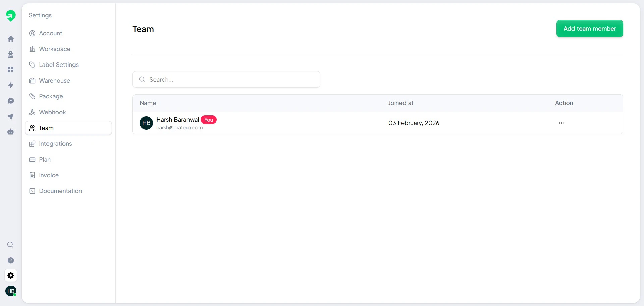Click the red You badge
The width and height of the screenshot is (644, 306).
(x=209, y=120)
